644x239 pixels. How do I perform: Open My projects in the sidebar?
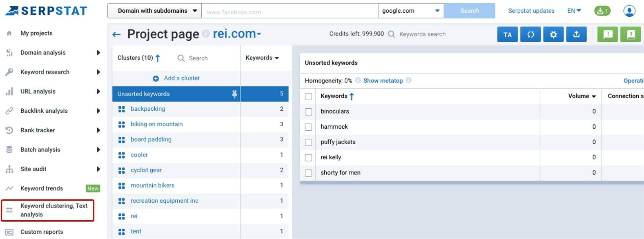pyautogui.click(x=36, y=33)
